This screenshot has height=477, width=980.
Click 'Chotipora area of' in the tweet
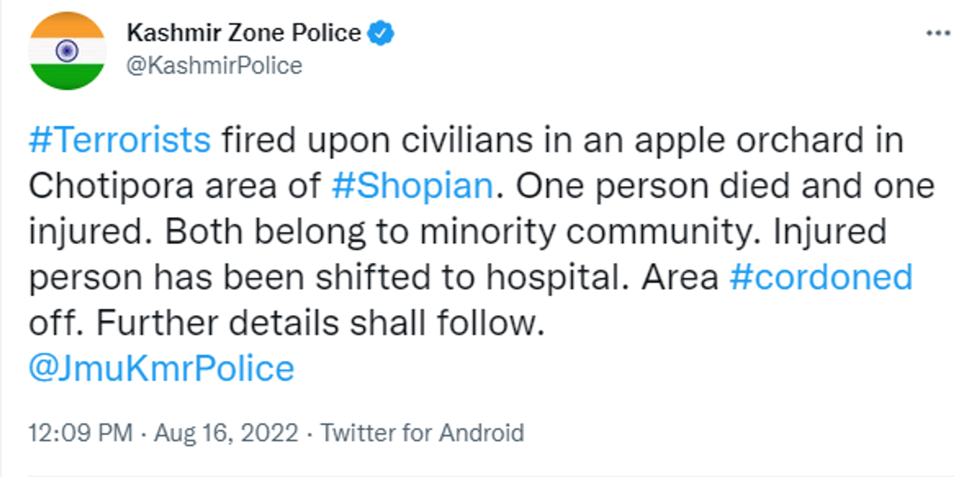[x=175, y=186]
